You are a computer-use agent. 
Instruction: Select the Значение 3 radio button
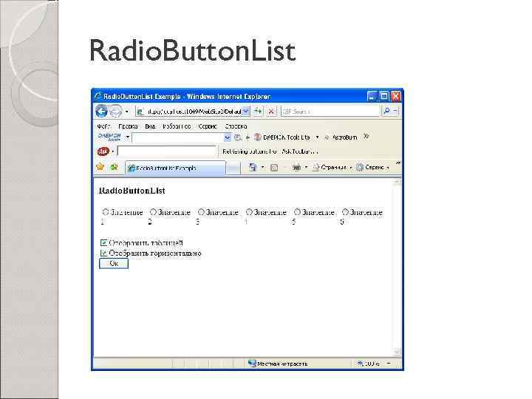point(201,212)
